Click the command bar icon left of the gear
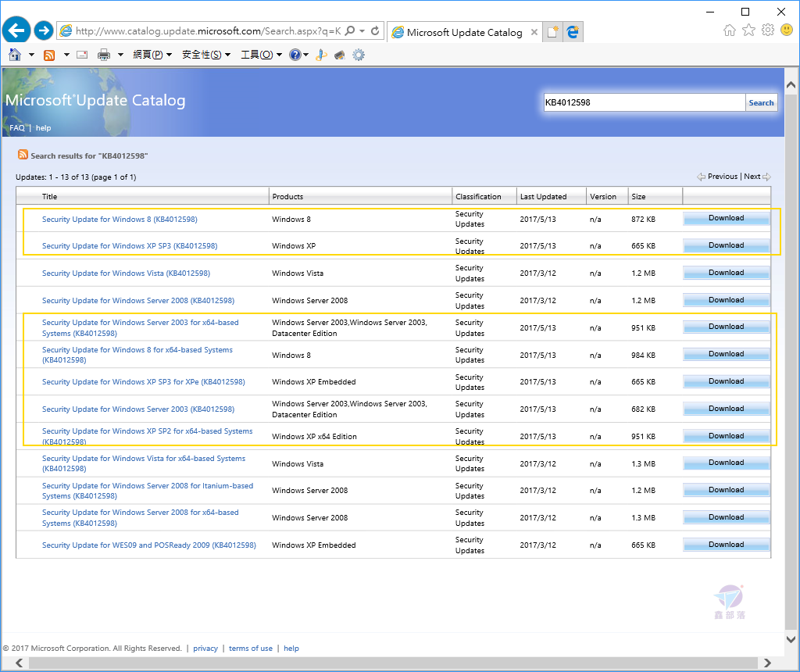 340,55
